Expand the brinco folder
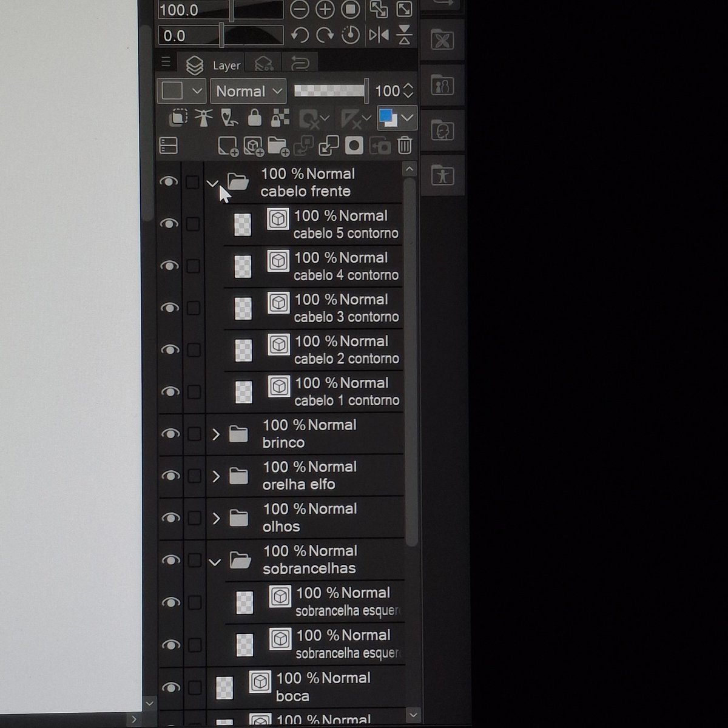The height and width of the screenshot is (728, 728). pyautogui.click(x=215, y=434)
